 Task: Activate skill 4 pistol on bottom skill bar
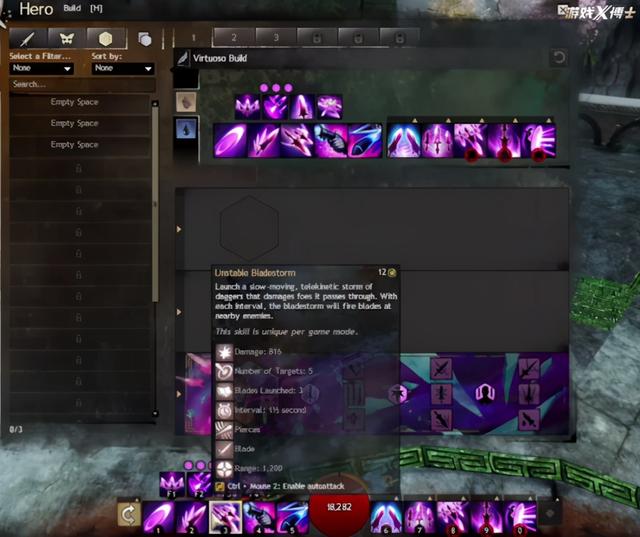259,517
